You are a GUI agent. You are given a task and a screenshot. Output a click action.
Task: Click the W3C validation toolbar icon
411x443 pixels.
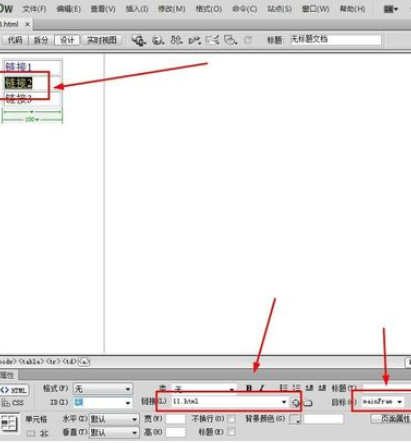click(x=194, y=40)
